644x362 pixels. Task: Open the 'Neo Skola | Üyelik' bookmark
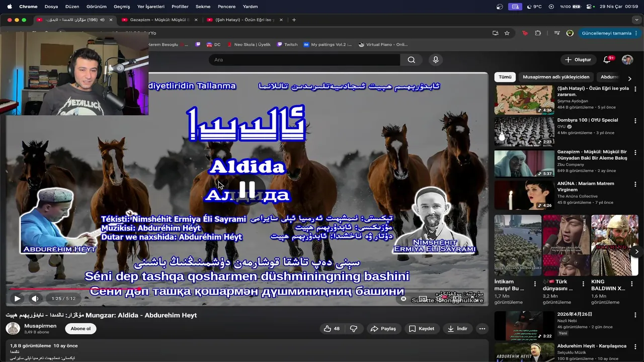(x=249, y=44)
